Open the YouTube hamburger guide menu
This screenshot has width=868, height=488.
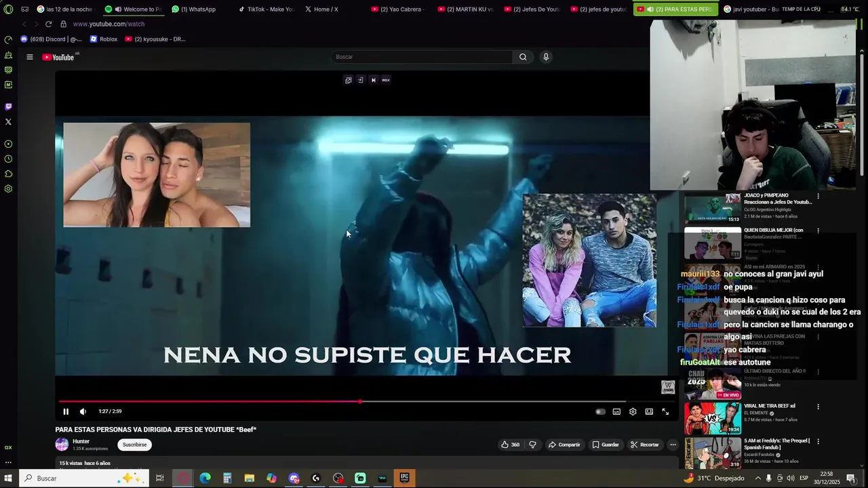tap(30, 57)
